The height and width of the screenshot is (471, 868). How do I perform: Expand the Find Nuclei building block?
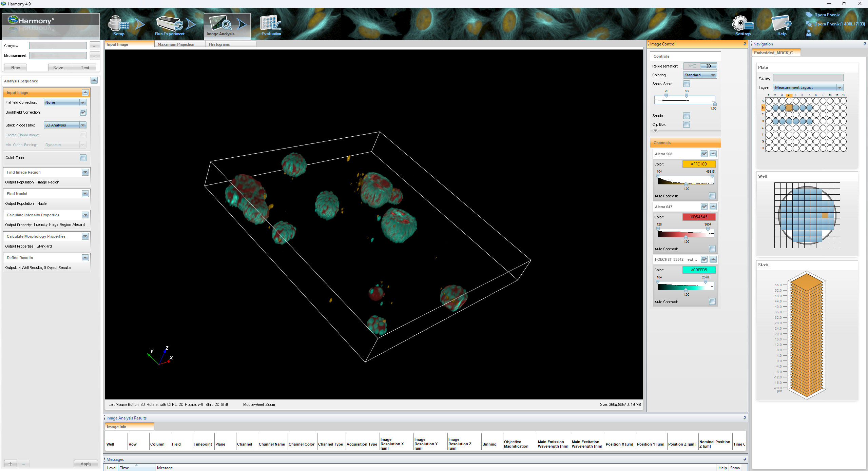click(x=85, y=194)
